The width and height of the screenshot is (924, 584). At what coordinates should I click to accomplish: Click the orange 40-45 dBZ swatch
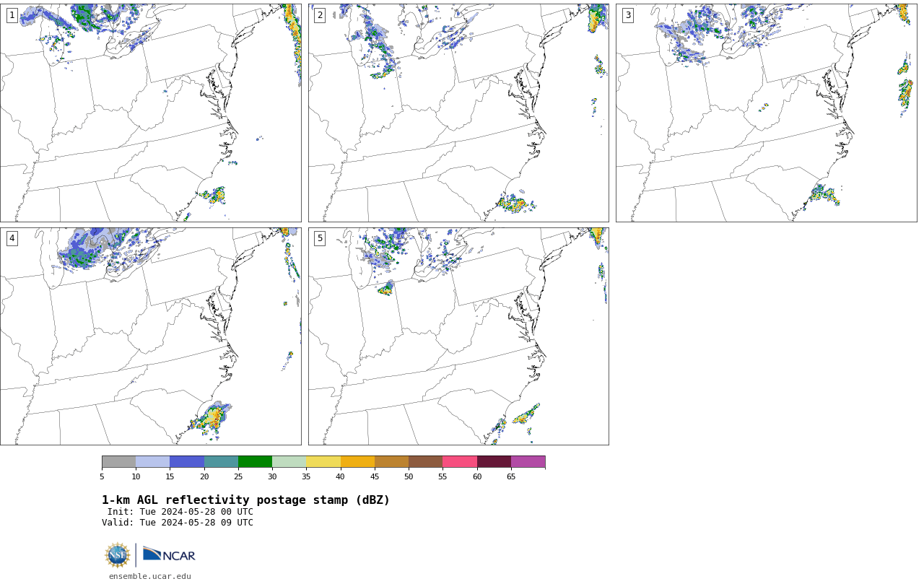(x=357, y=462)
